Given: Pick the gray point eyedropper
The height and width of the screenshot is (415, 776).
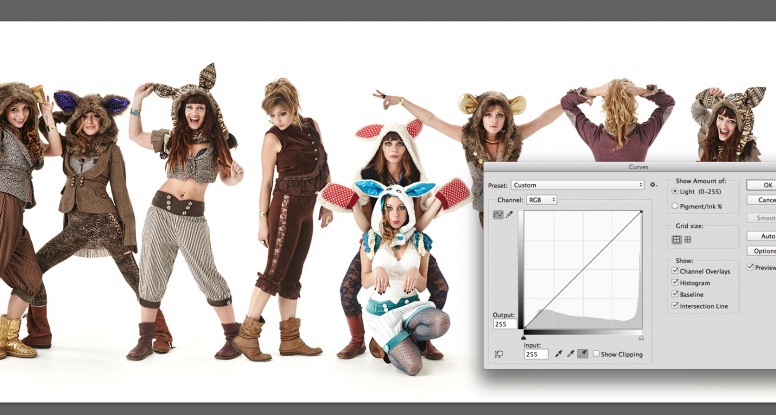Looking at the screenshot, I should click(571, 354).
